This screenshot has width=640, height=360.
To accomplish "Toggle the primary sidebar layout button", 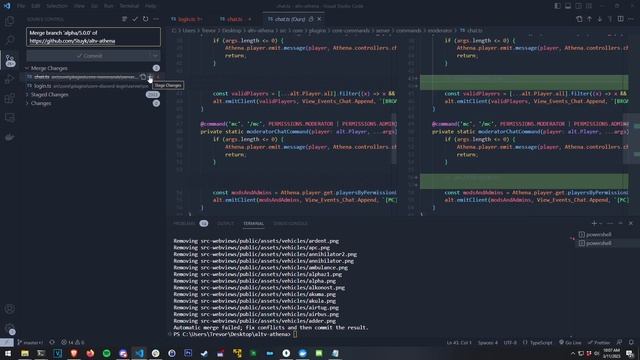I will tap(558, 6).
